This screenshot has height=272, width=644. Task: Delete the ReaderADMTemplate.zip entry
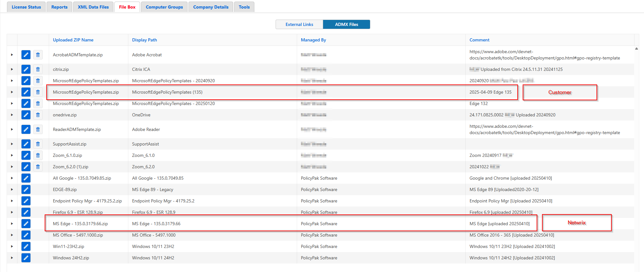[38, 129]
